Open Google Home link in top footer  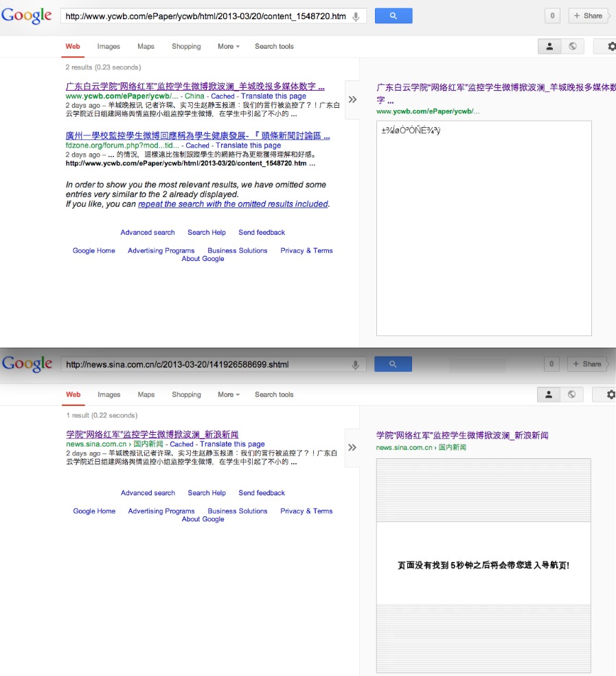(93, 251)
